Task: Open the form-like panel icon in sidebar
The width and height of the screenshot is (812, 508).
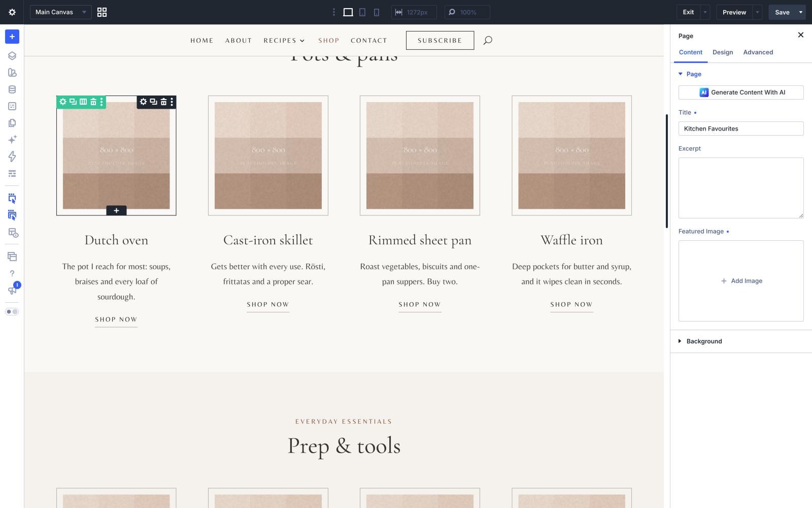Action: 12,106
